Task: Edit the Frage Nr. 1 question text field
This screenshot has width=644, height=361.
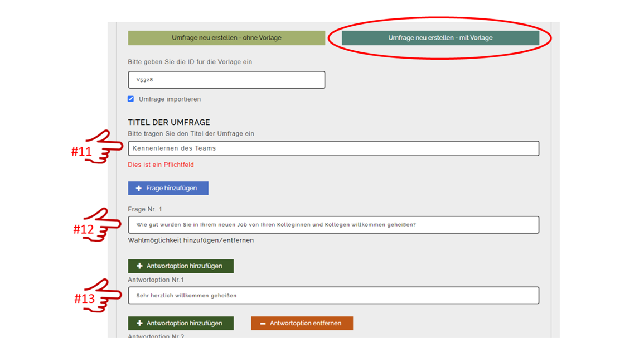Action: pyautogui.click(x=333, y=225)
